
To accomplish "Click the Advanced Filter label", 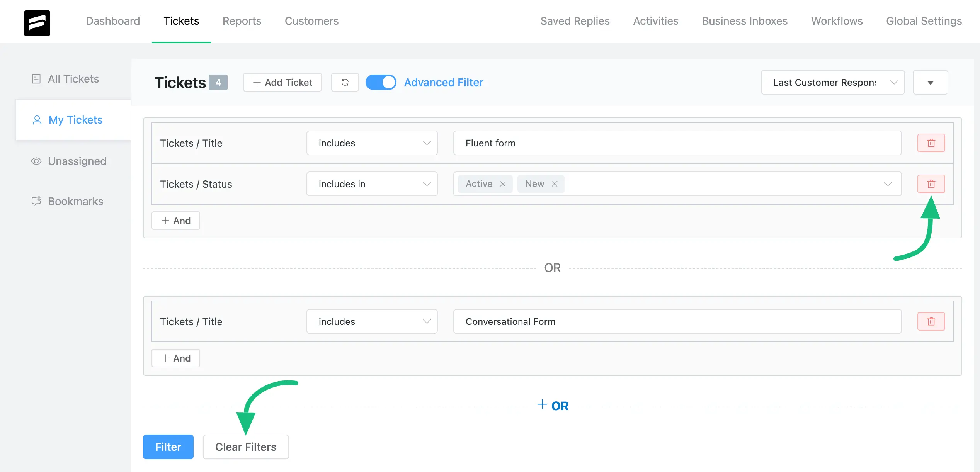I will pyautogui.click(x=444, y=82).
